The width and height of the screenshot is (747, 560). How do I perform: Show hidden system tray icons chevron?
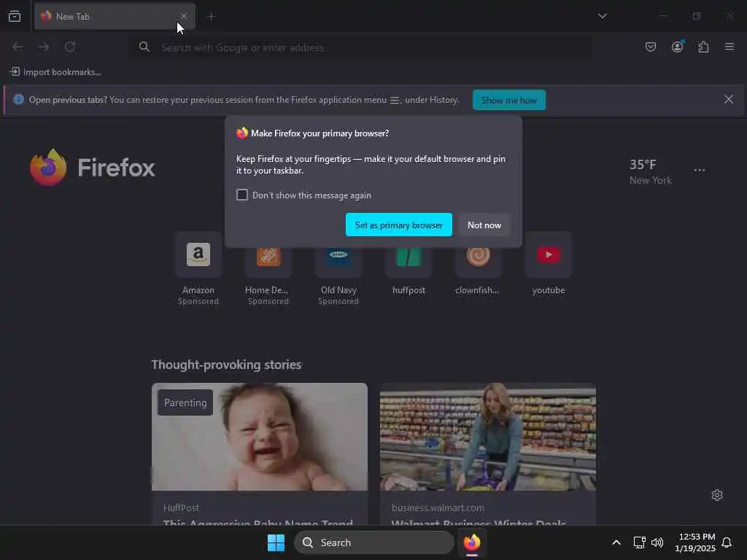[x=616, y=542]
